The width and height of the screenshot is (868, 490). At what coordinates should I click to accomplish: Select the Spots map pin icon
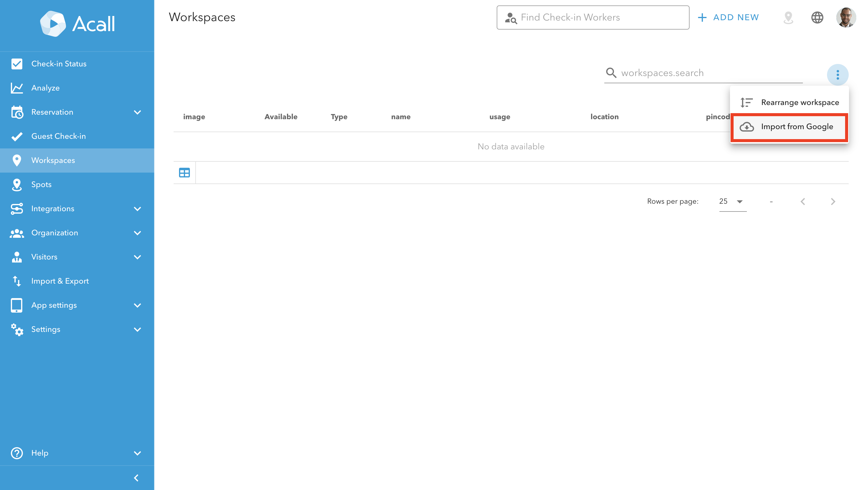pos(17,184)
